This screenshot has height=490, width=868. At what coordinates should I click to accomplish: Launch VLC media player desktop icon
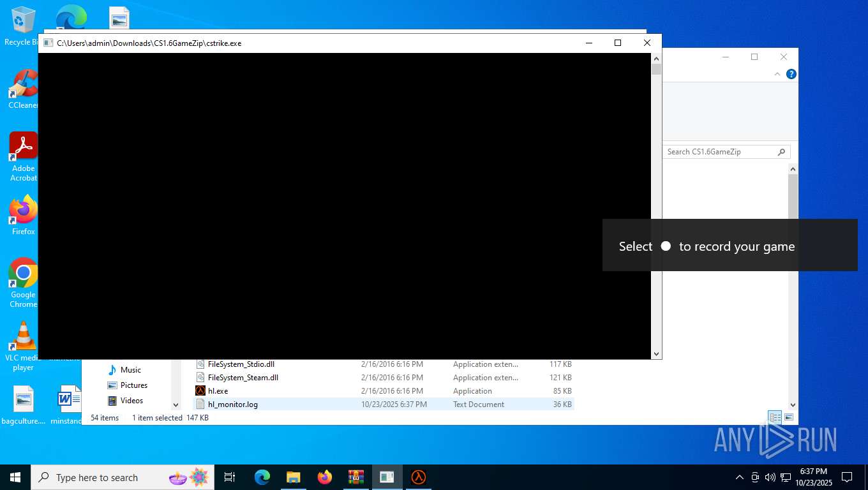coord(23,346)
